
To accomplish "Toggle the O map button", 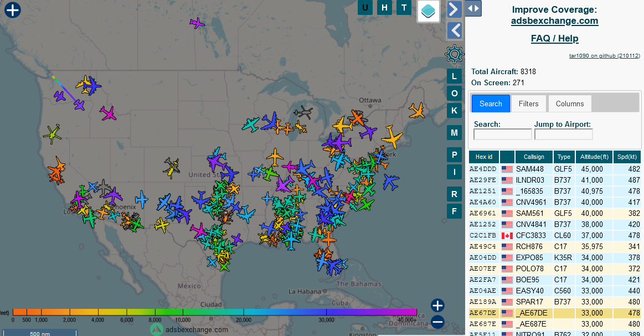I will pos(454,93).
